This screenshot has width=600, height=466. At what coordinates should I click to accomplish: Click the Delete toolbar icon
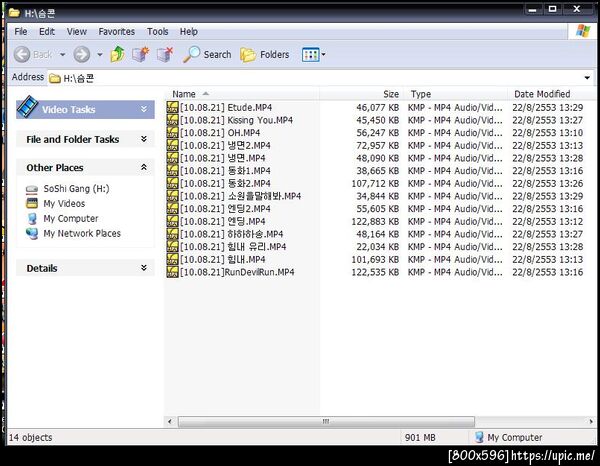(165, 54)
